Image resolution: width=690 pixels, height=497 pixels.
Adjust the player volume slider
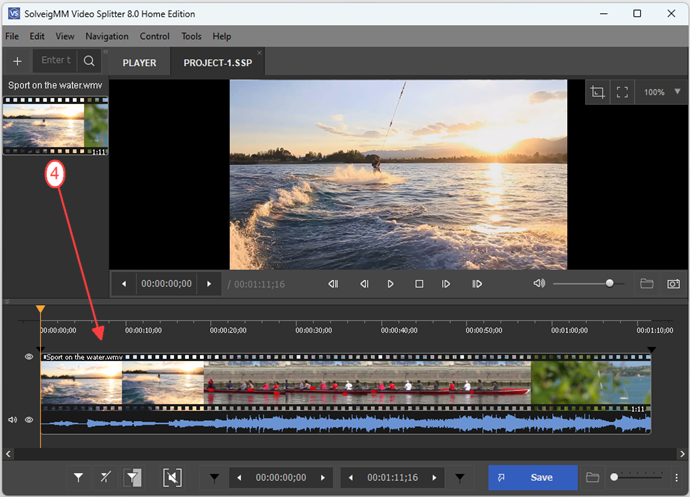[588, 283]
